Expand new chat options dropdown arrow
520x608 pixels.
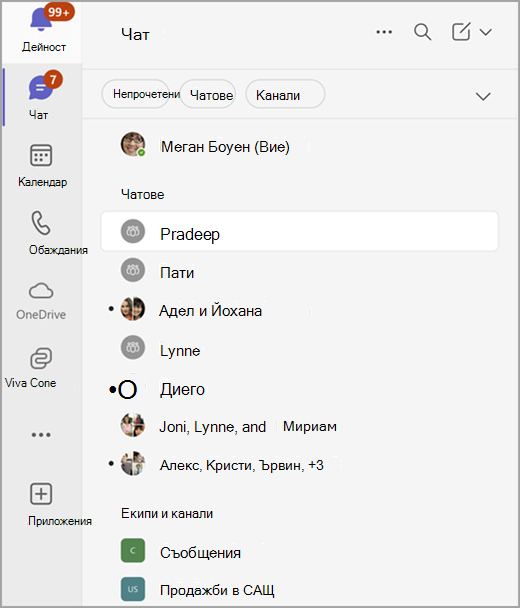coord(485,32)
